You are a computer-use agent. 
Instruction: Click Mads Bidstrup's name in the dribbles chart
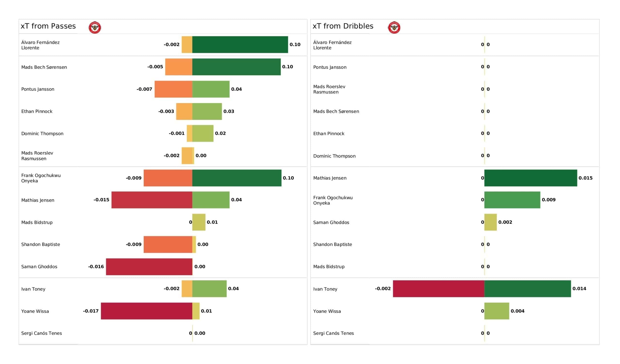(x=329, y=267)
